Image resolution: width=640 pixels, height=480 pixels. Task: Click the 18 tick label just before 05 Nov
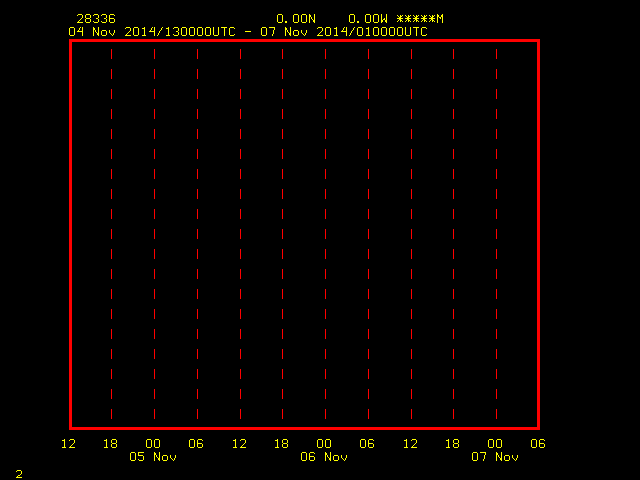pyautogui.click(x=110, y=444)
